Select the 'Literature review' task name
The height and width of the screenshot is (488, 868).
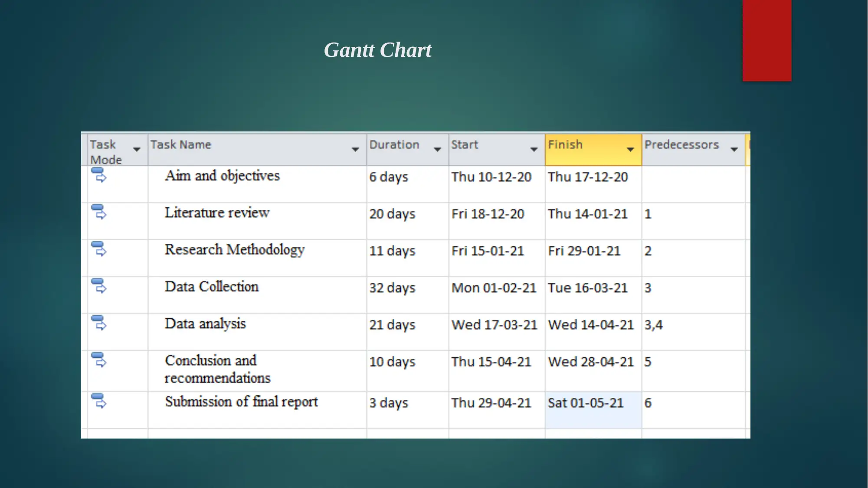tap(217, 213)
